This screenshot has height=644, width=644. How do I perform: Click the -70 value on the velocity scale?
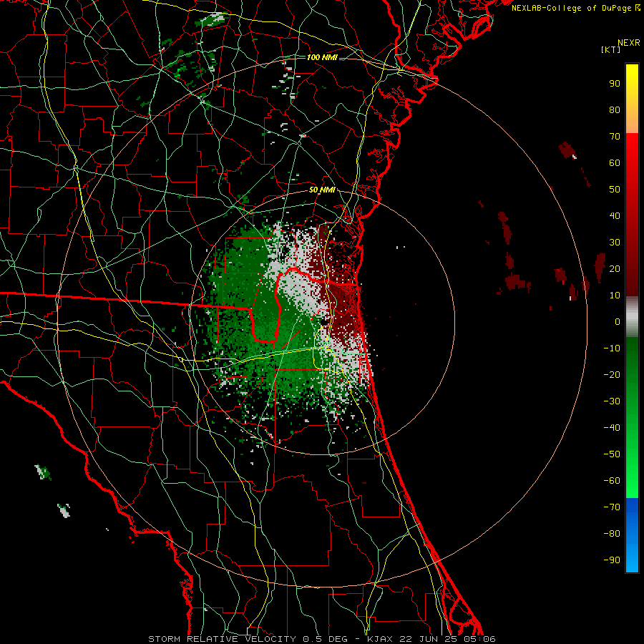(612, 507)
